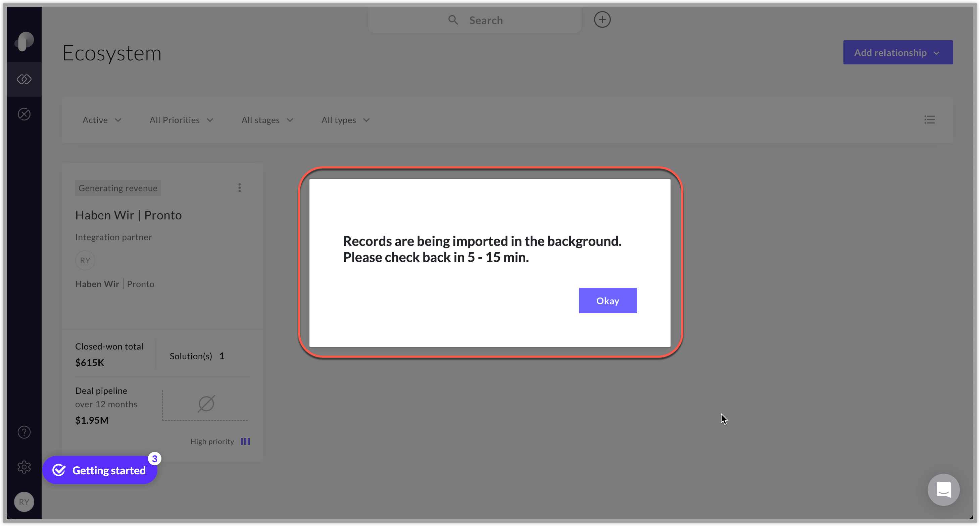Click the Closed-won total $615K value

(x=89, y=362)
